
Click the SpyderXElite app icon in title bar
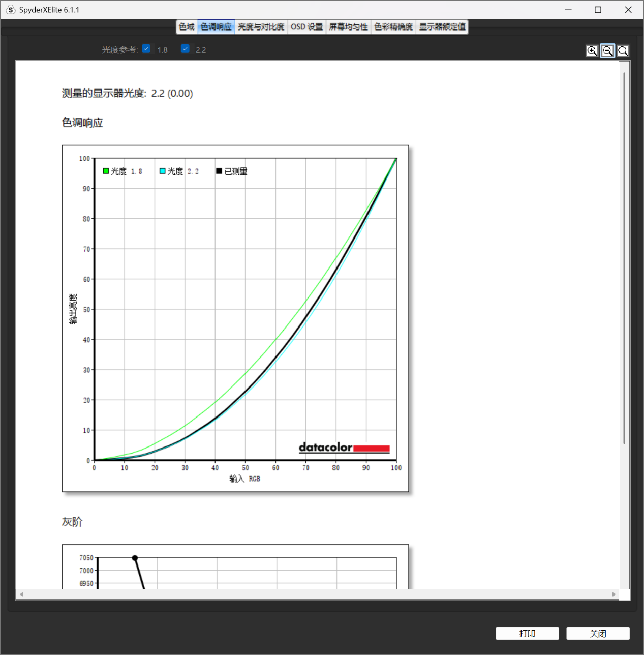[x=10, y=10]
